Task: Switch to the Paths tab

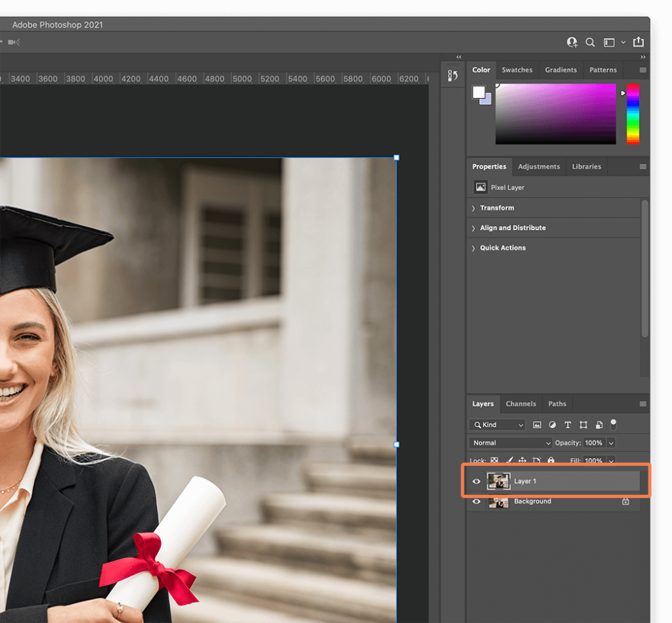Action: (x=556, y=404)
